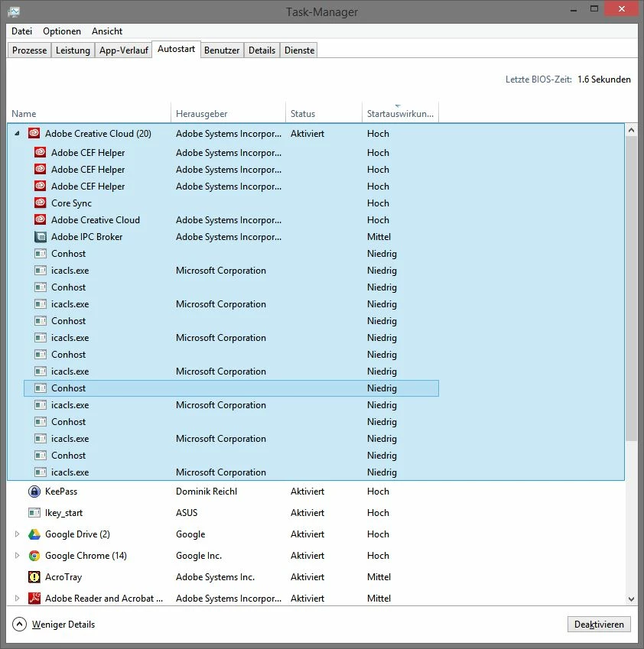
Task: Click the Weniger Details circle arrow icon
Action: pos(19,625)
